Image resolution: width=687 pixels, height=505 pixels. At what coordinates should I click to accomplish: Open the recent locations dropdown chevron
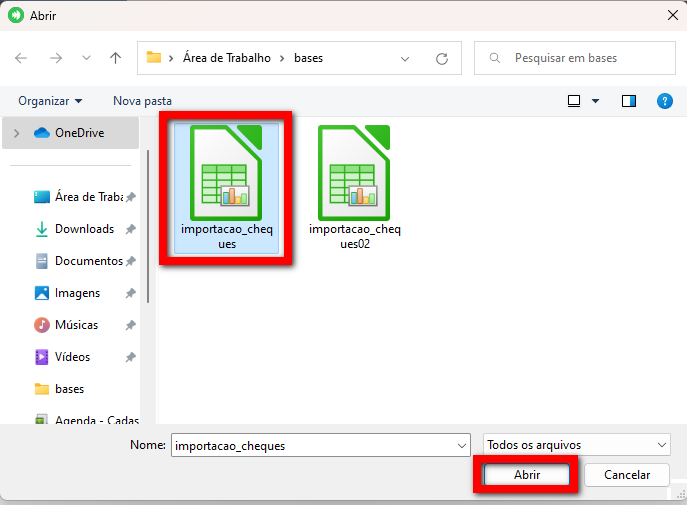[86, 58]
